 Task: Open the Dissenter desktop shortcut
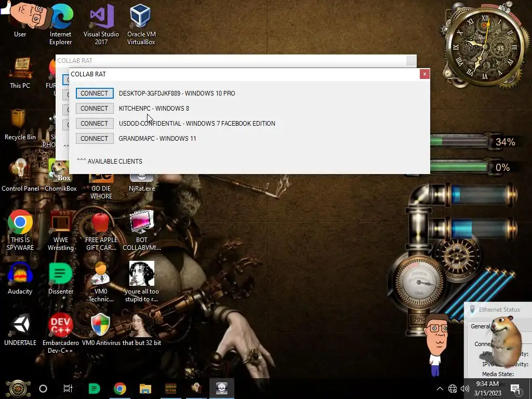(x=60, y=278)
